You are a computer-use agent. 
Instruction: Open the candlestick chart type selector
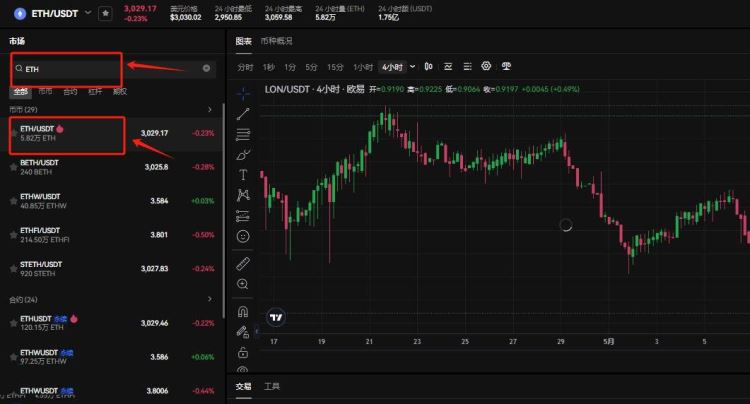click(429, 66)
